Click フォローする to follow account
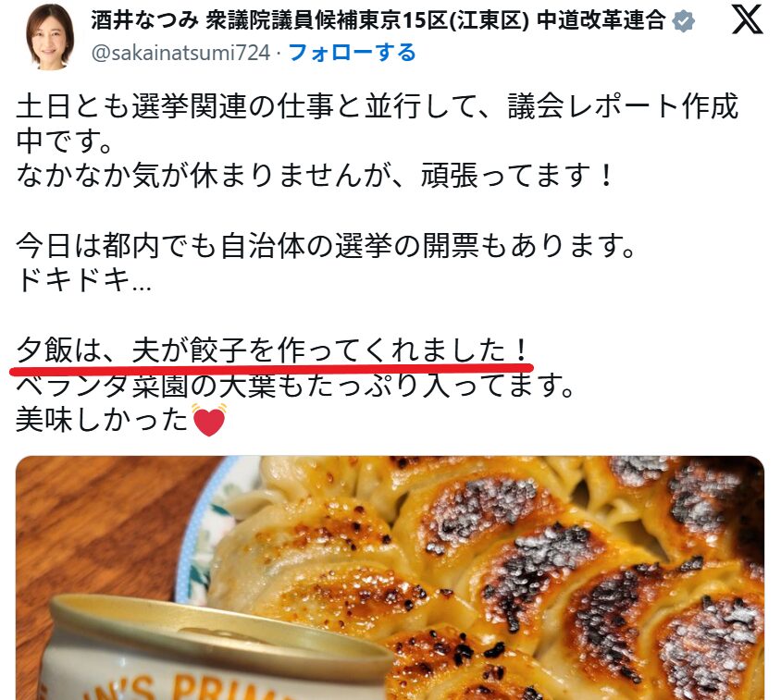Screen dimensions: 781x700 point(353,53)
